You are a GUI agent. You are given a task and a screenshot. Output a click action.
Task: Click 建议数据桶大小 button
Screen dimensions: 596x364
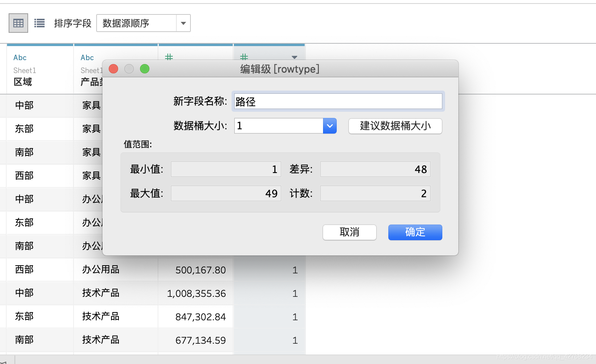click(x=395, y=126)
